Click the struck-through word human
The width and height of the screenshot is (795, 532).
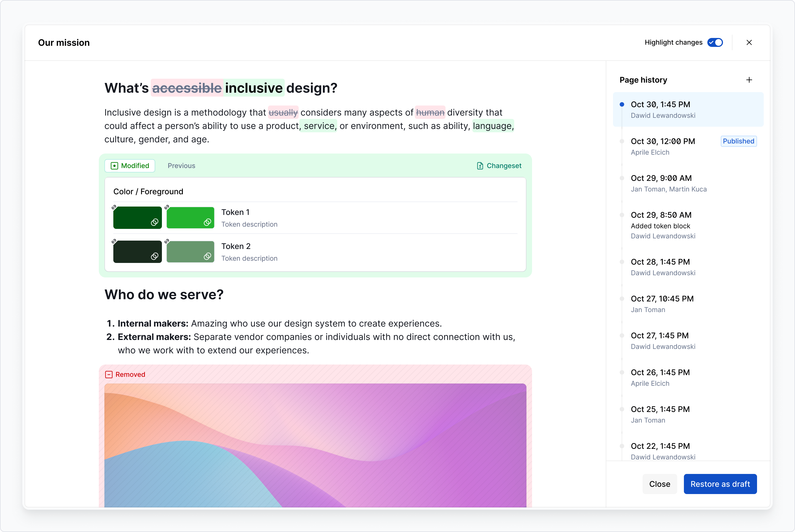(x=430, y=112)
